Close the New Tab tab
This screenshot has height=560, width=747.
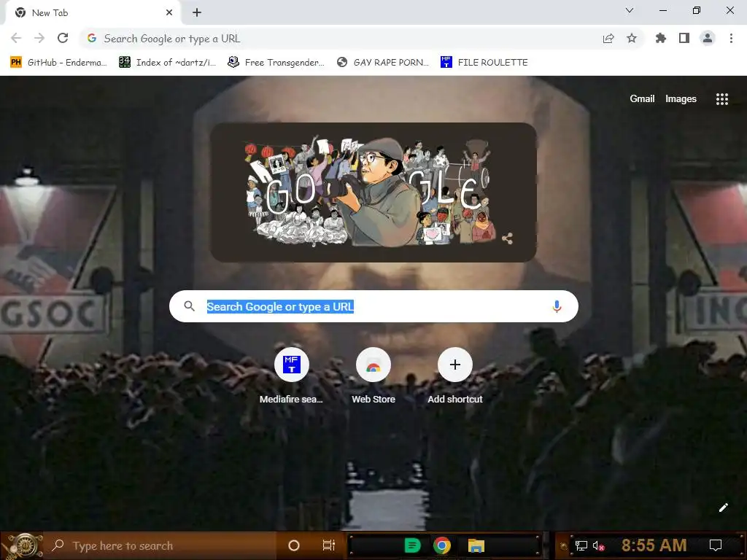(169, 12)
